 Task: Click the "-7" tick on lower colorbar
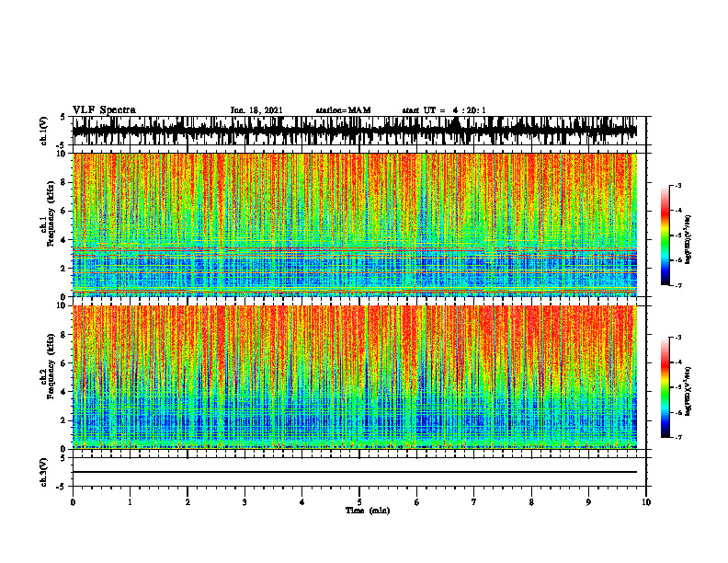point(678,438)
